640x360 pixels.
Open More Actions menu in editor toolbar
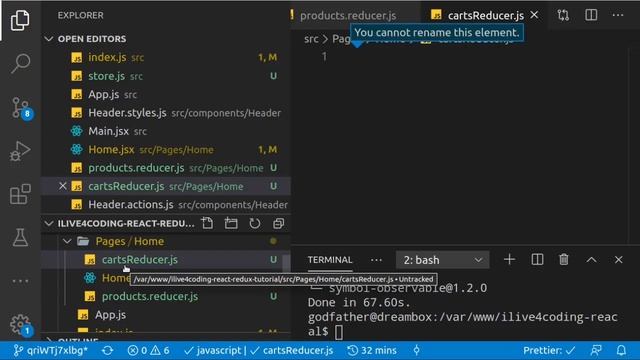tap(618, 15)
